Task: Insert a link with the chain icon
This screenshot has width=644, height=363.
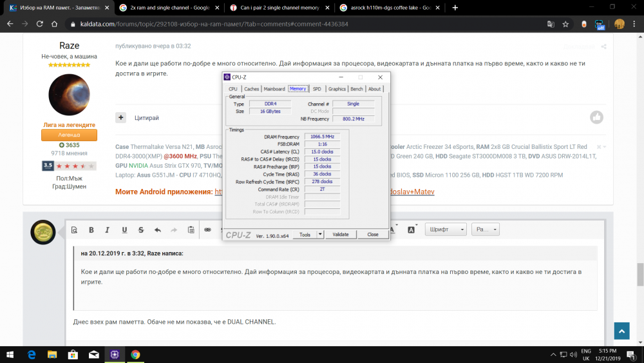Action: point(208,230)
